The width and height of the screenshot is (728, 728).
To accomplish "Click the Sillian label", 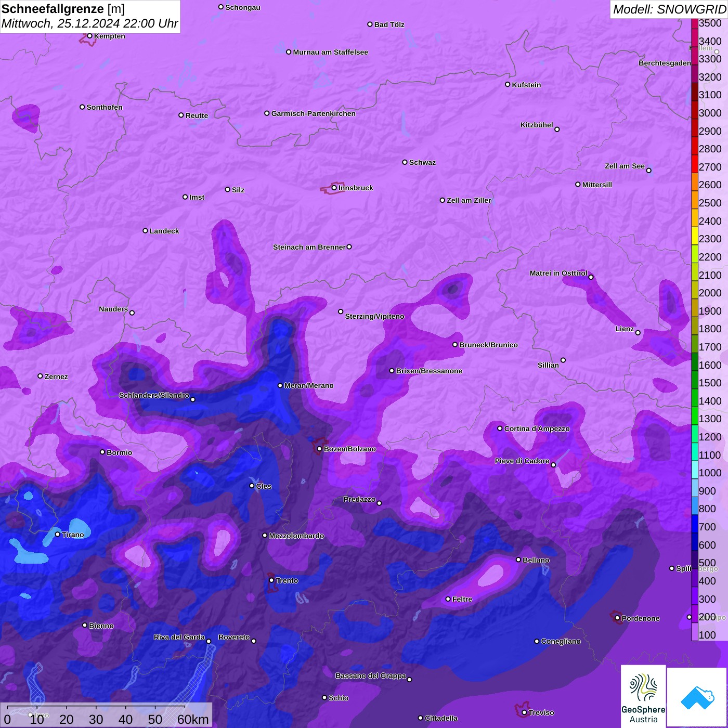I will pyautogui.click(x=548, y=365).
